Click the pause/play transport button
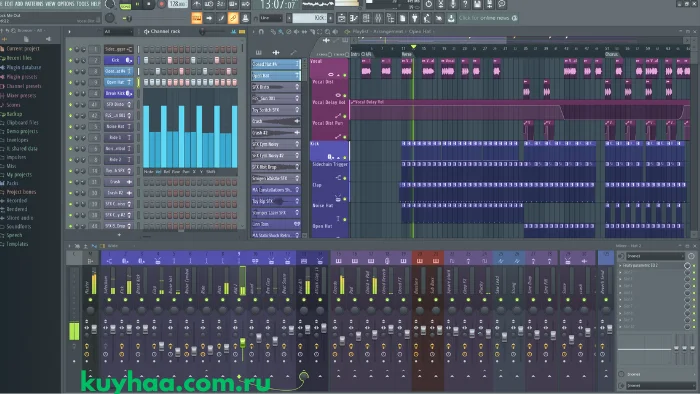700x394 pixels. click(x=138, y=4)
